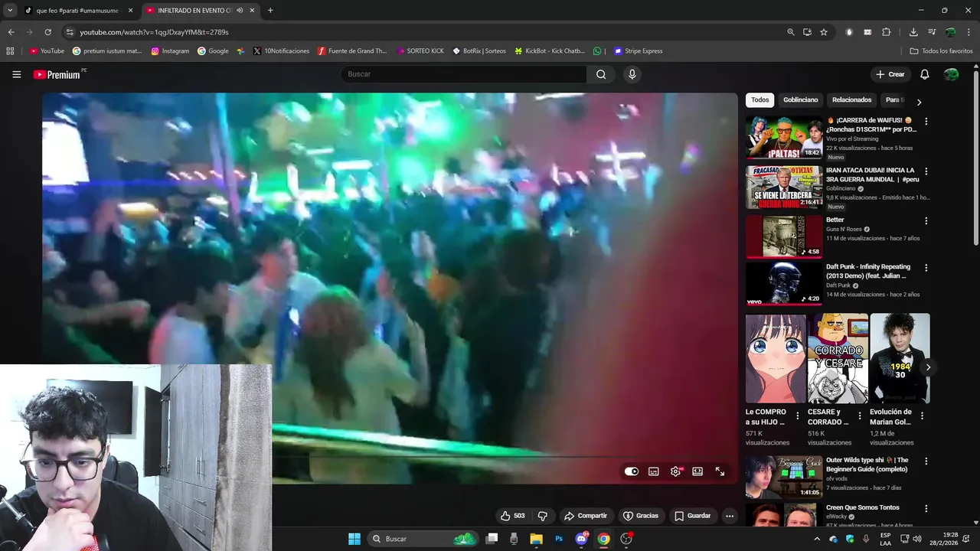This screenshot has width=980, height=551.
Task: Open the Chrome extensions puzzle icon
Action: pos(887,32)
